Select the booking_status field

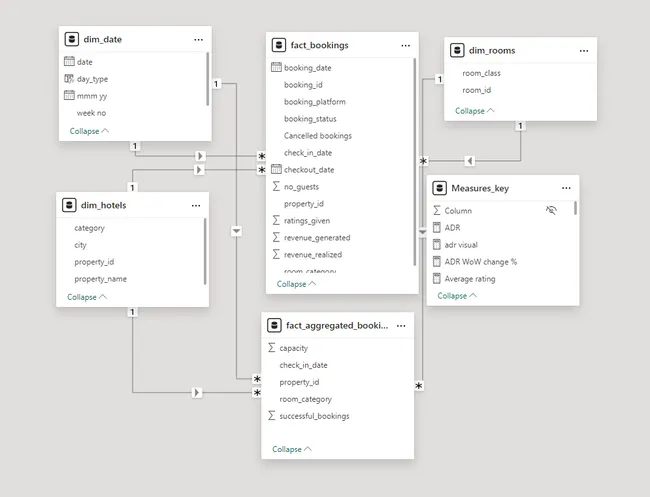[x=310, y=119]
